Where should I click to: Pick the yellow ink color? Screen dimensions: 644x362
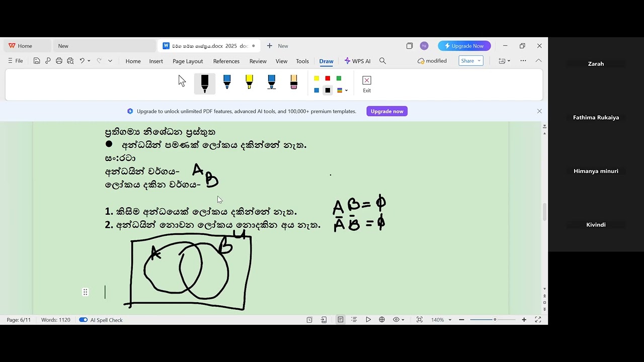(x=316, y=78)
